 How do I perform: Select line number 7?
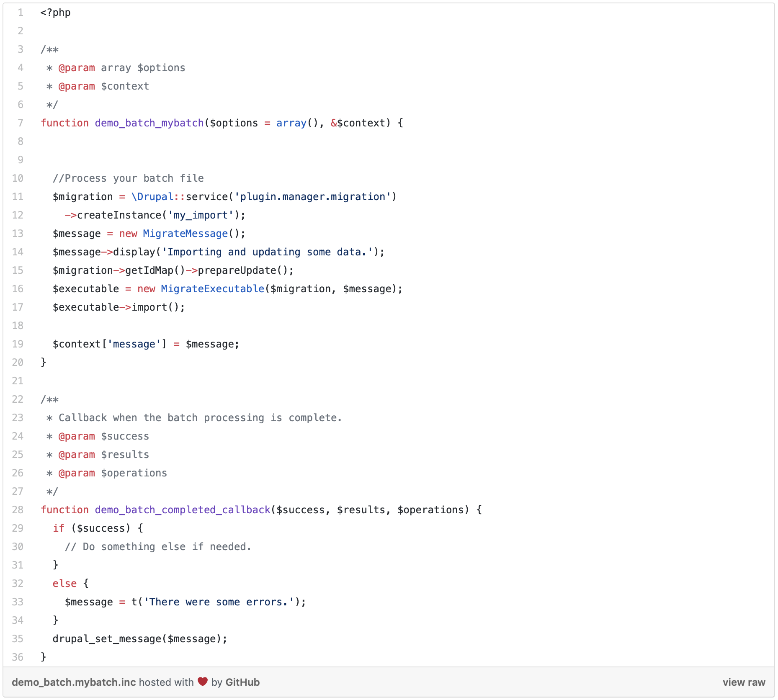point(21,123)
